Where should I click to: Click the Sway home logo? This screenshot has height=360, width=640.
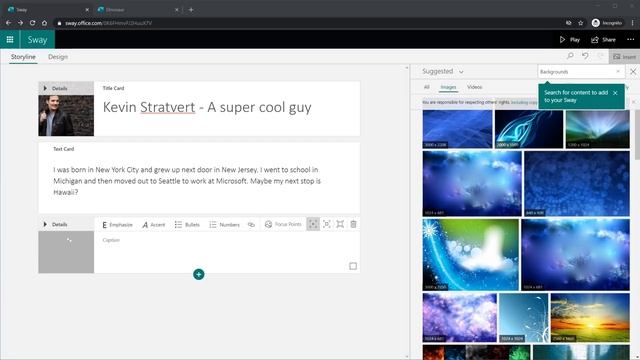(37, 40)
